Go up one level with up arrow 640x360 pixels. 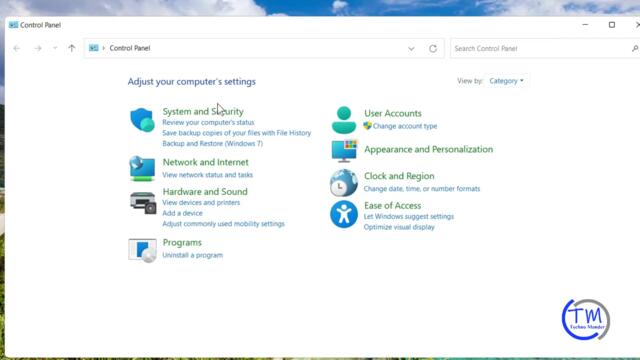coord(72,48)
